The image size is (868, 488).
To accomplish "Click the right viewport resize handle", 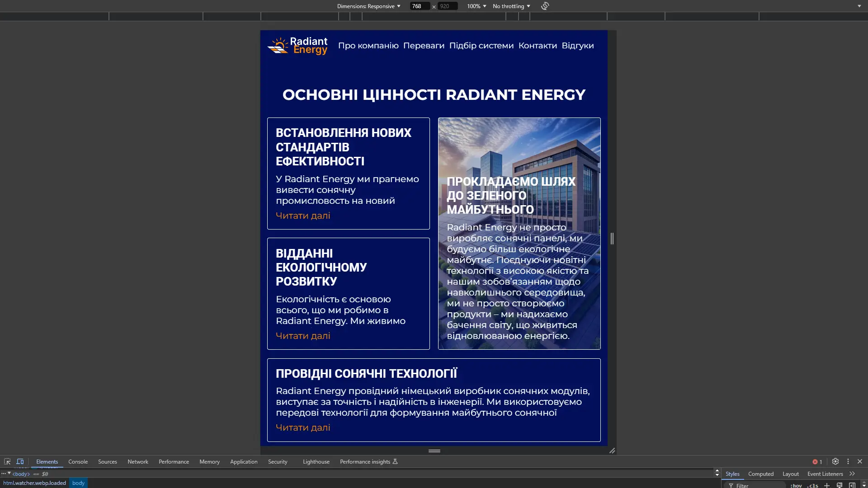I will click(x=612, y=238).
